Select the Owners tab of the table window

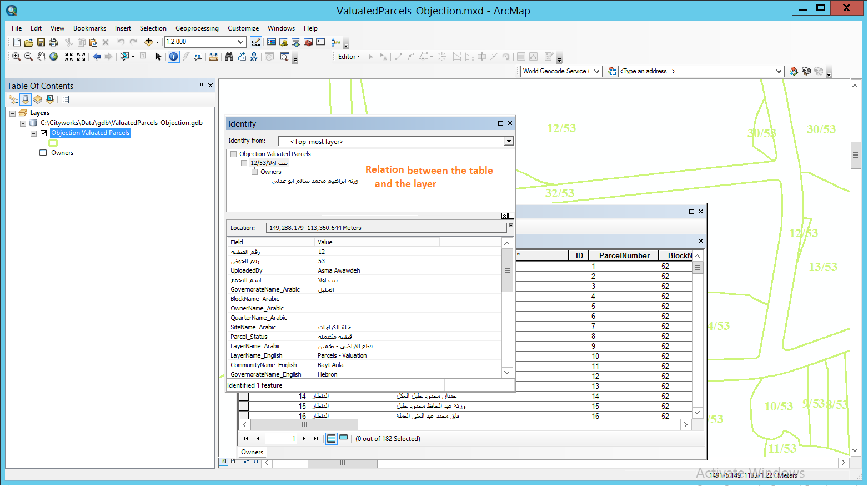tap(252, 452)
